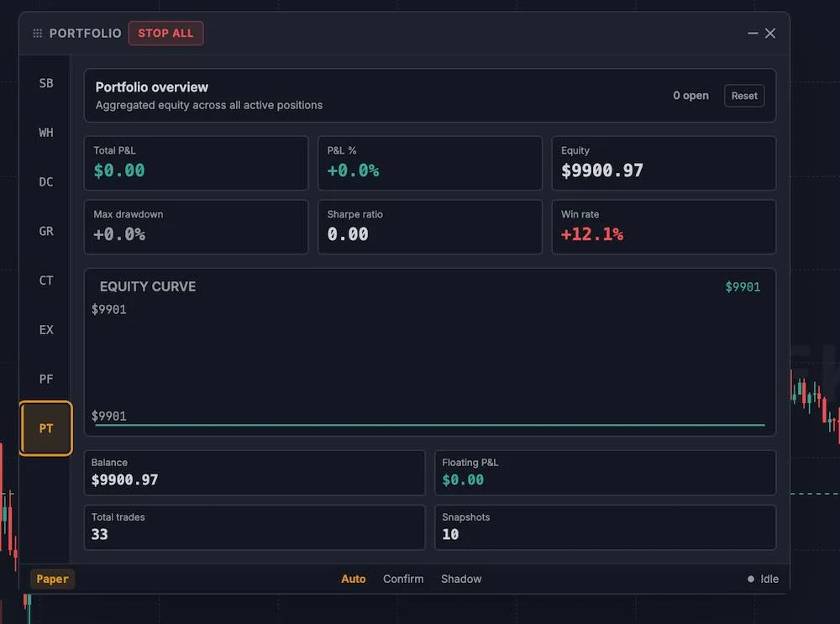Click the Floating P&L $0.00 value
840x624 pixels.
(463, 480)
